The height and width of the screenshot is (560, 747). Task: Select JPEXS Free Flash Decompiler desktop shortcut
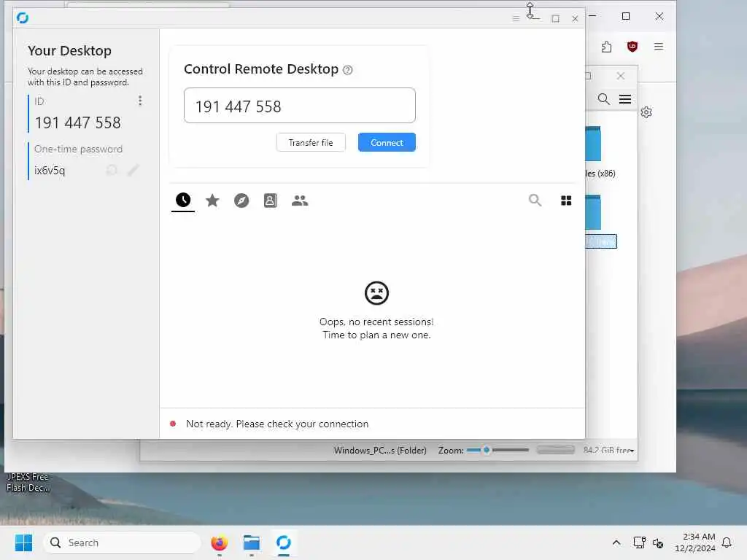coord(27,482)
